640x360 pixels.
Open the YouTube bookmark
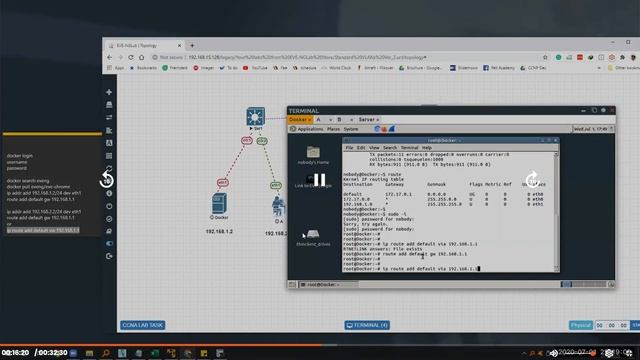pyautogui.click(x=255, y=68)
